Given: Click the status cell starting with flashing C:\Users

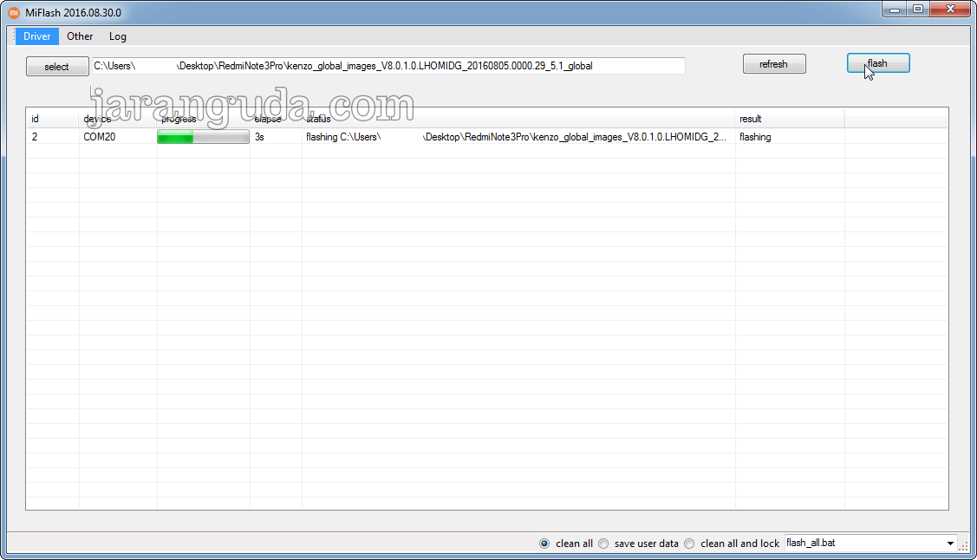Looking at the screenshot, I should coord(518,137).
